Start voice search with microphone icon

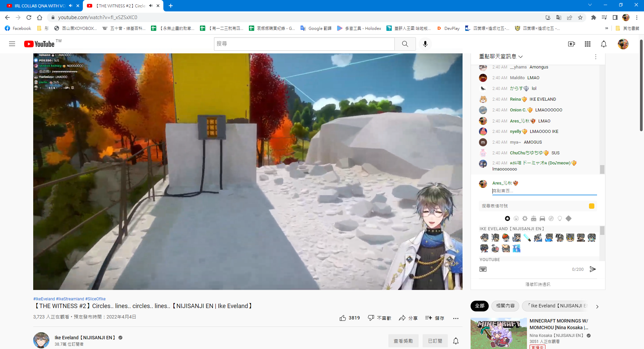[x=425, y=44]
